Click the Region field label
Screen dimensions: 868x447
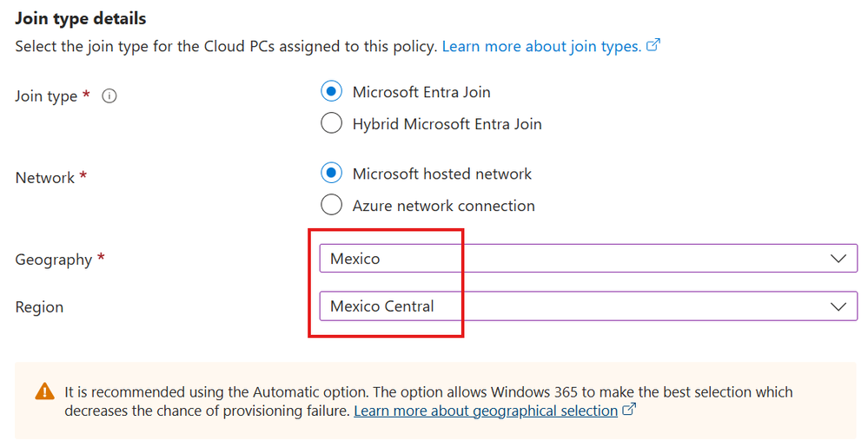39,307
